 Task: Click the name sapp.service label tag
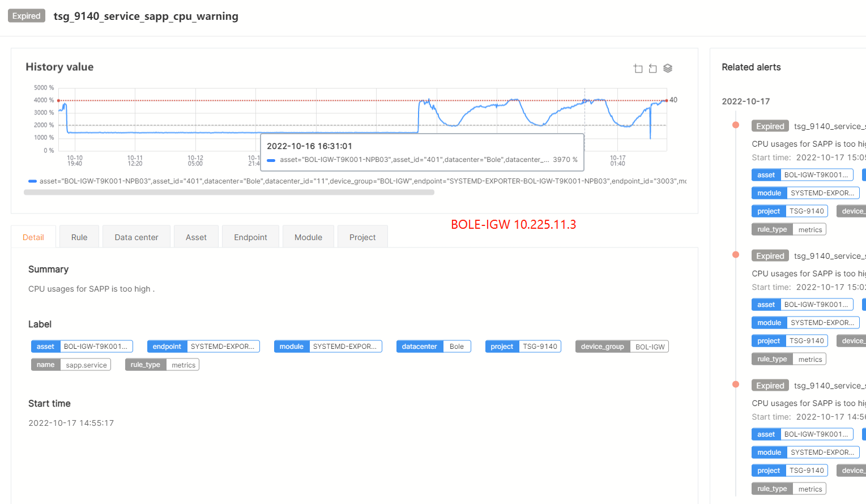[71, 365]
